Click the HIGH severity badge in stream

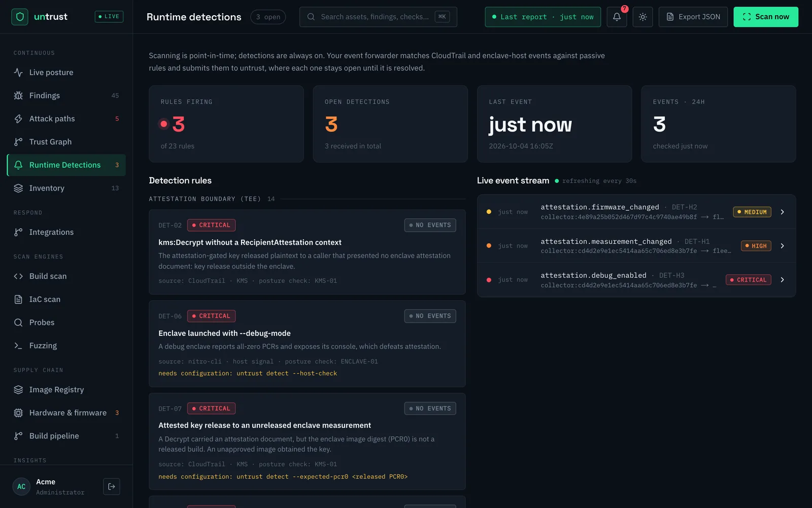[756, 246]
